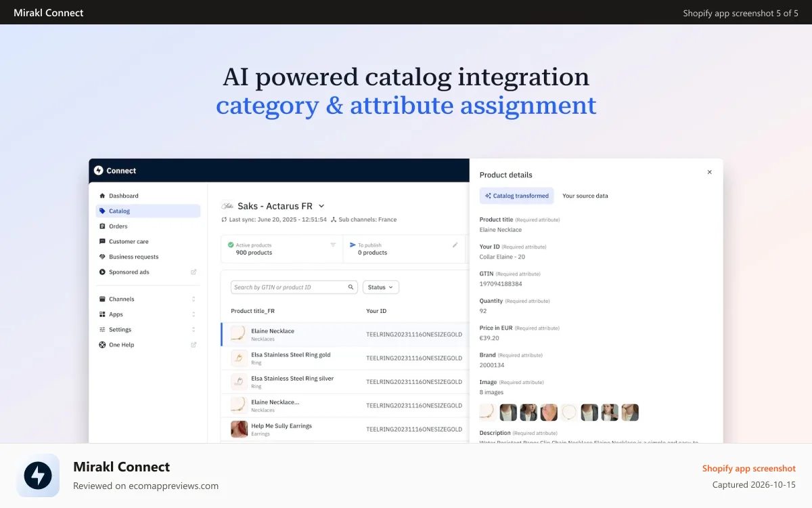Click the Sub channels: France text
The width and height of the screenshot is (812, 508).
[368, 219]
